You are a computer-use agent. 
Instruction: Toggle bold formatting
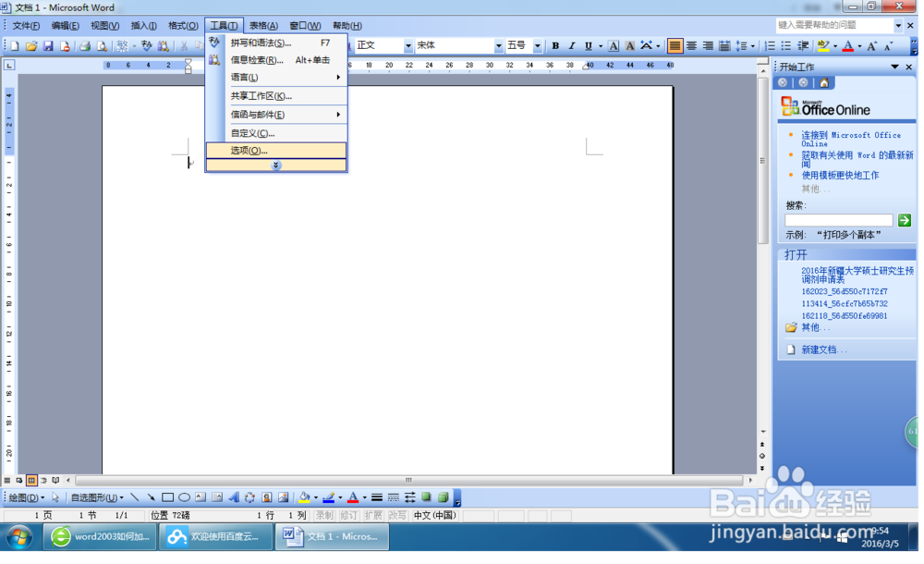(555, 44)
